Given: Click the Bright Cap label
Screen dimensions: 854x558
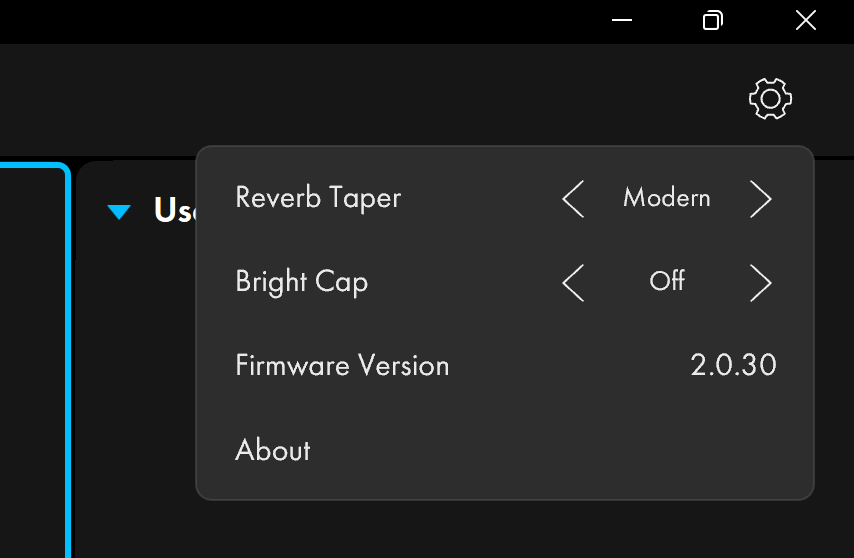Looking at the screenshot, I should tap(302, 282).
